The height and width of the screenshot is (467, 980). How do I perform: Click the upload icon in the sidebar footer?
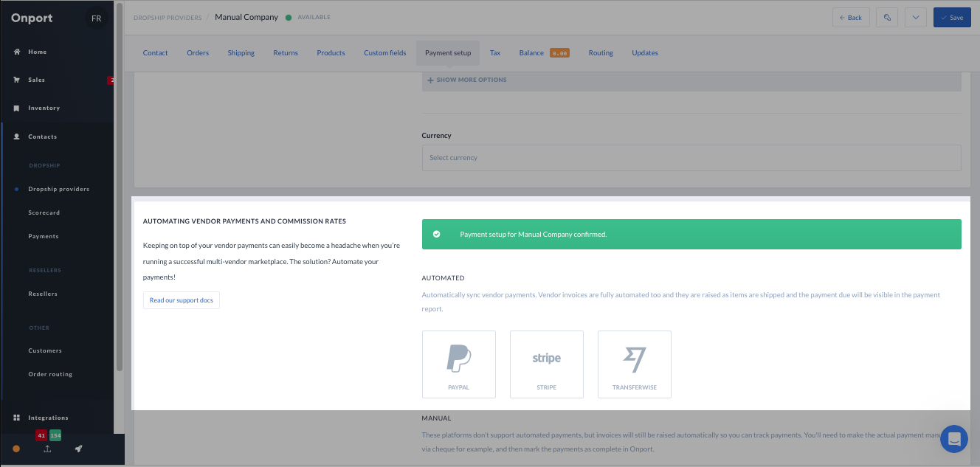(47, 449)
